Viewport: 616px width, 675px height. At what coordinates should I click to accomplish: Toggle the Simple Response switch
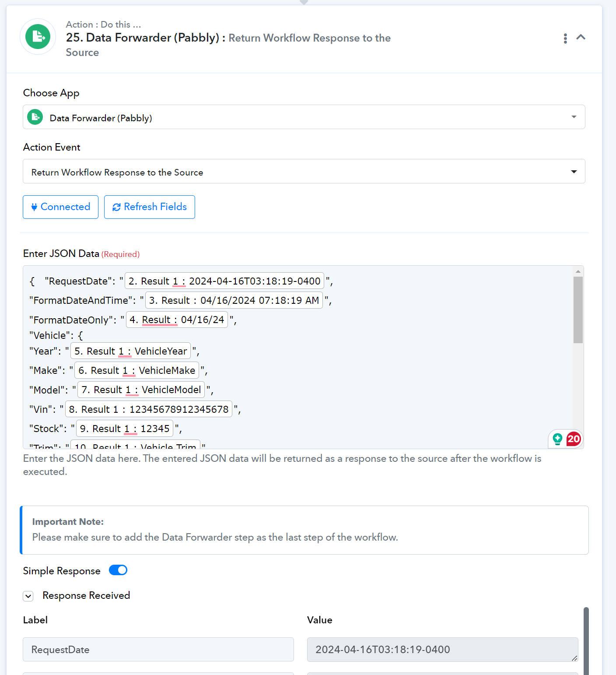click(118, 570)
